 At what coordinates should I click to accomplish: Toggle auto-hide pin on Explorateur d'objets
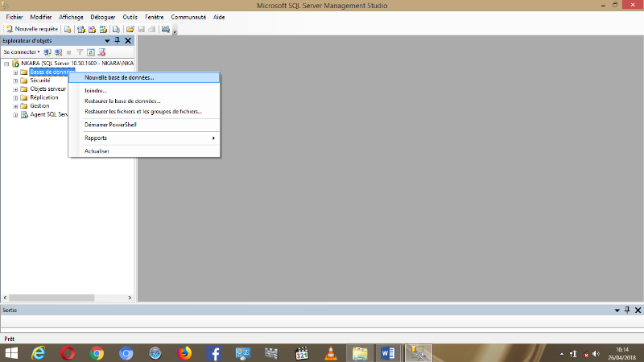(x=117, y=40)
